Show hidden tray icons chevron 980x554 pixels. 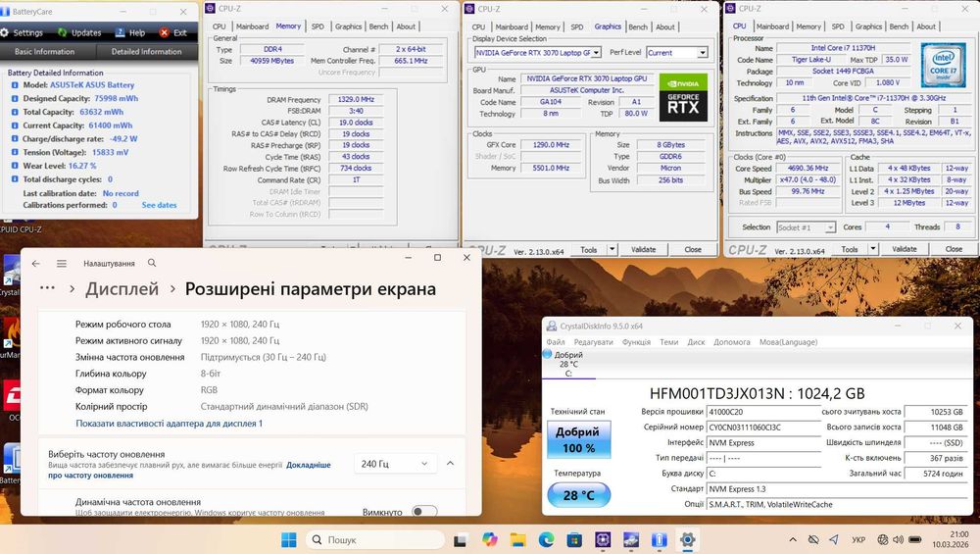click(793, 539)
